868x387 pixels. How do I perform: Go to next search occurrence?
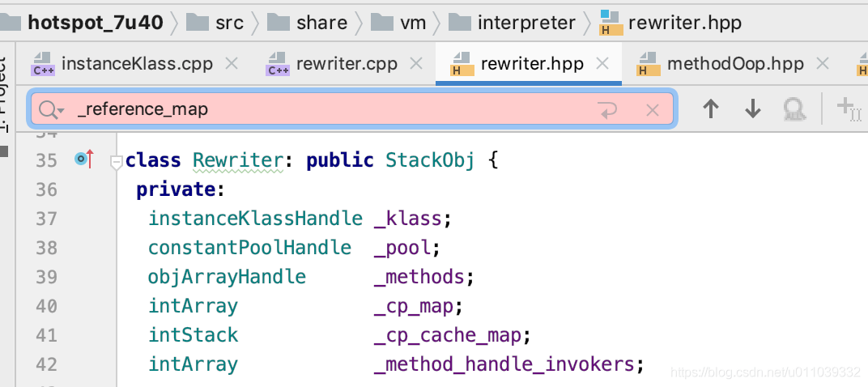coord(753,109)
